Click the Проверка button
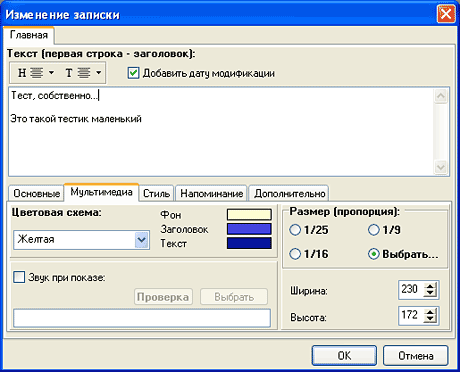The image size is (460, 372). coord(163,297)
